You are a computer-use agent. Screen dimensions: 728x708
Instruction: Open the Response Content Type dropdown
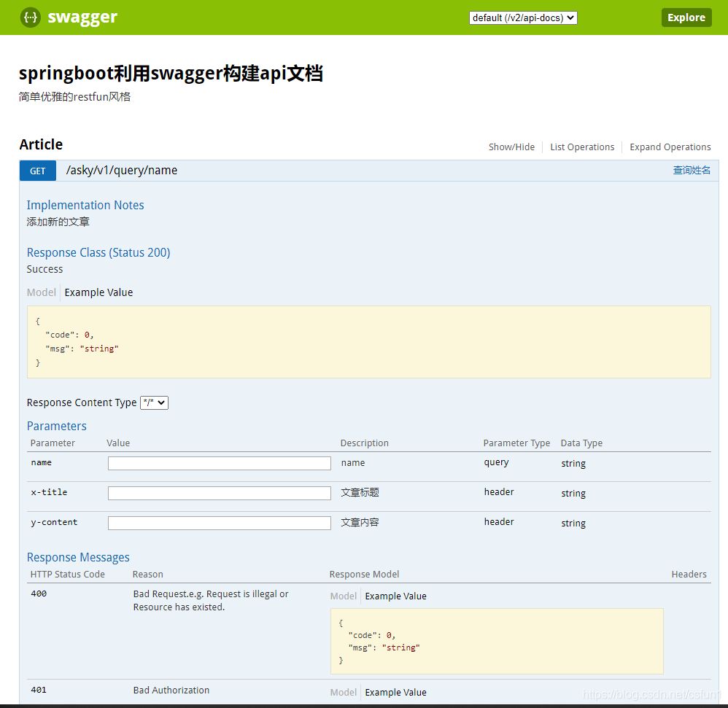(154, 402)
